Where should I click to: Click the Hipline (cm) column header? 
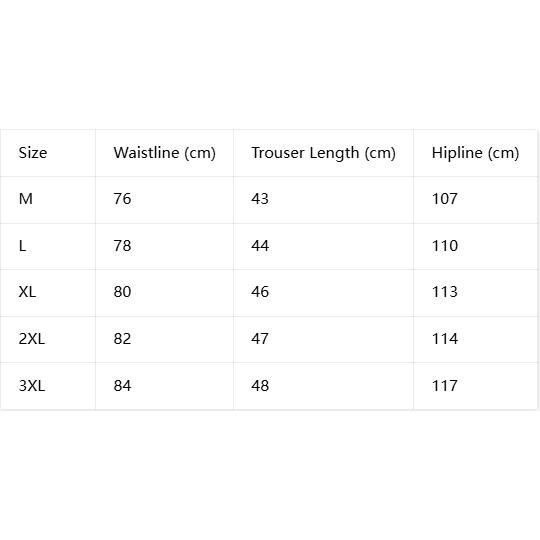tap(475, 153)
